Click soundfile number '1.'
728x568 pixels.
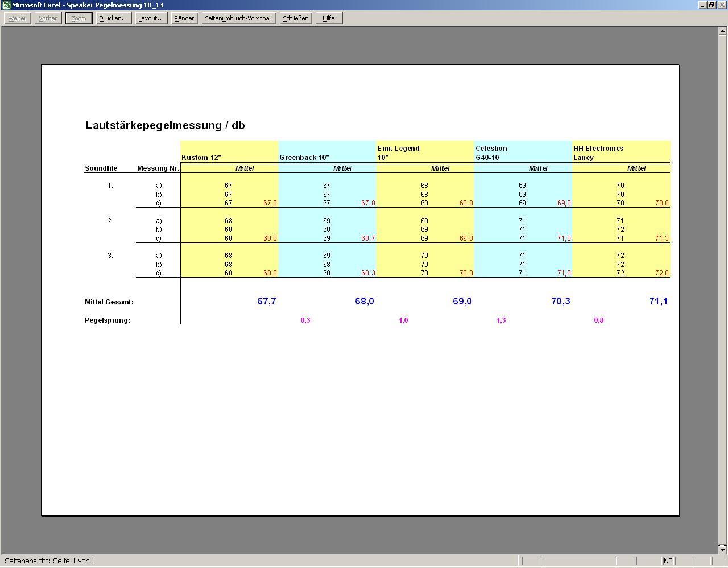[x=110, y=186]
